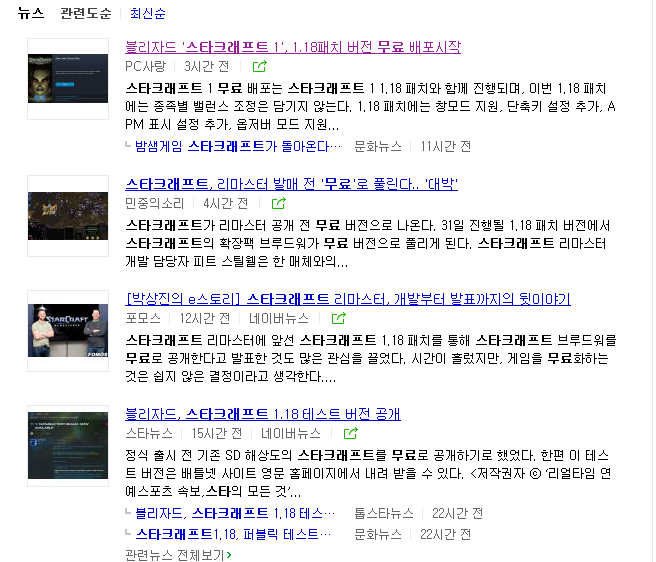The width and height of the screenshot is (656, 562).
Task: Open related article 스타크래프트1.18, 퍼블릭 테스트
Action: (233, 534)
